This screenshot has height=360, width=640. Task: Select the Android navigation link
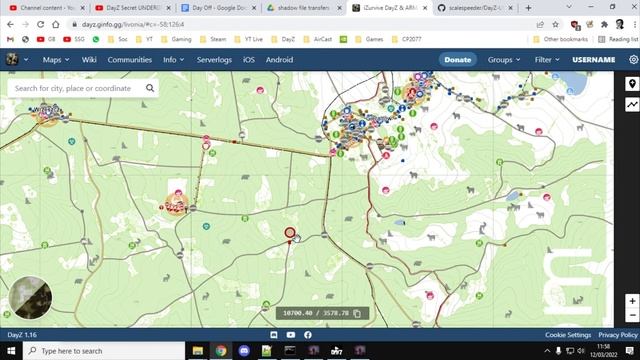(x=279, y=60)
